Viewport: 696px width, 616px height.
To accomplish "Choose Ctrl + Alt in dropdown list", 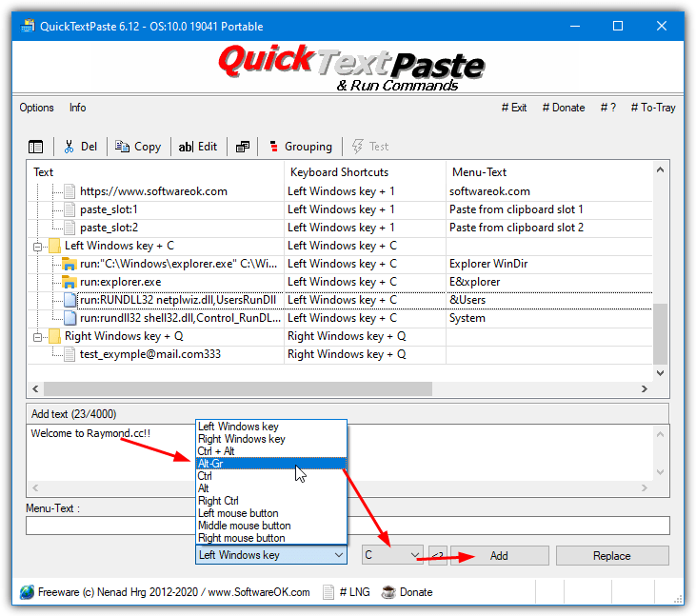I will click(271, 451).
